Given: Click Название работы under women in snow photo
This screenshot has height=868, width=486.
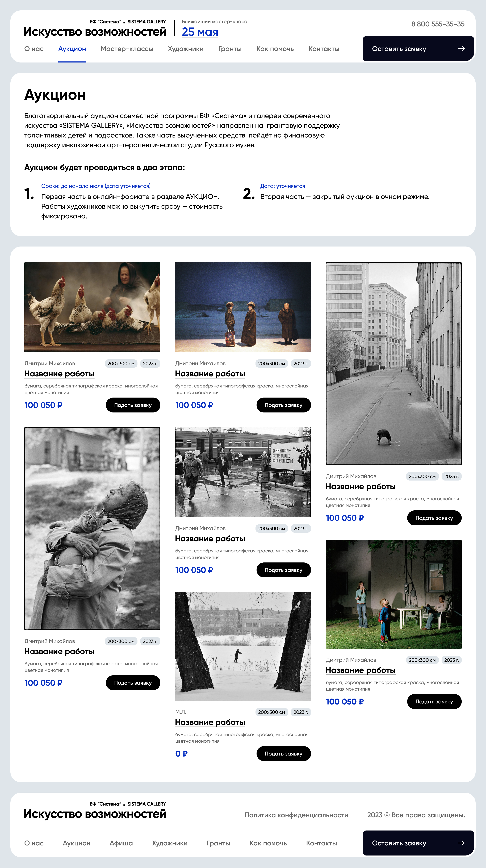Looking at the screenshot, I should (210, 374).
